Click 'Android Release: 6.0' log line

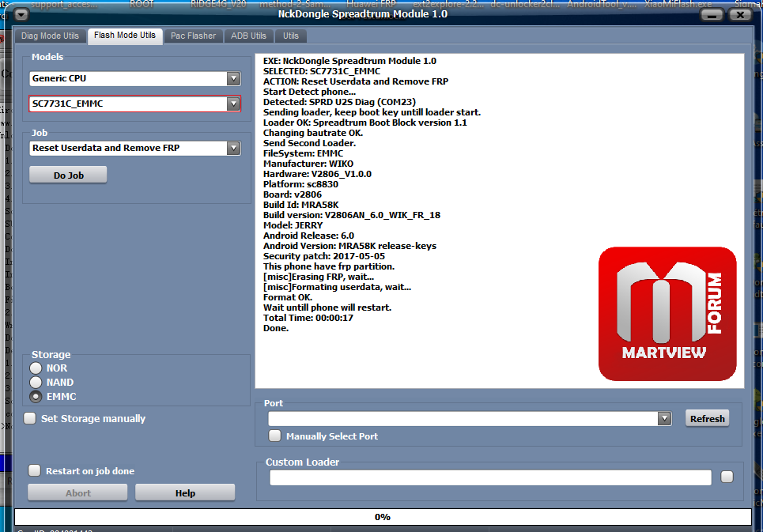pos(308,236)
